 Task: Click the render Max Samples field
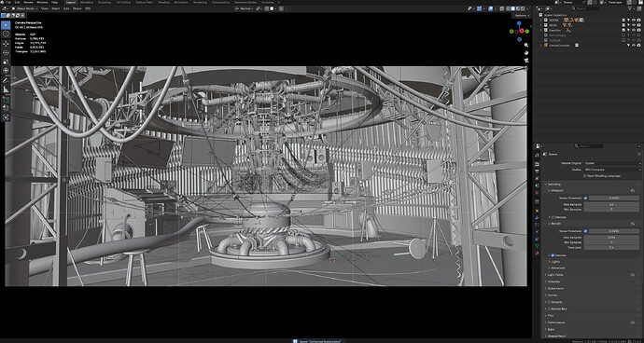[612, 237]
